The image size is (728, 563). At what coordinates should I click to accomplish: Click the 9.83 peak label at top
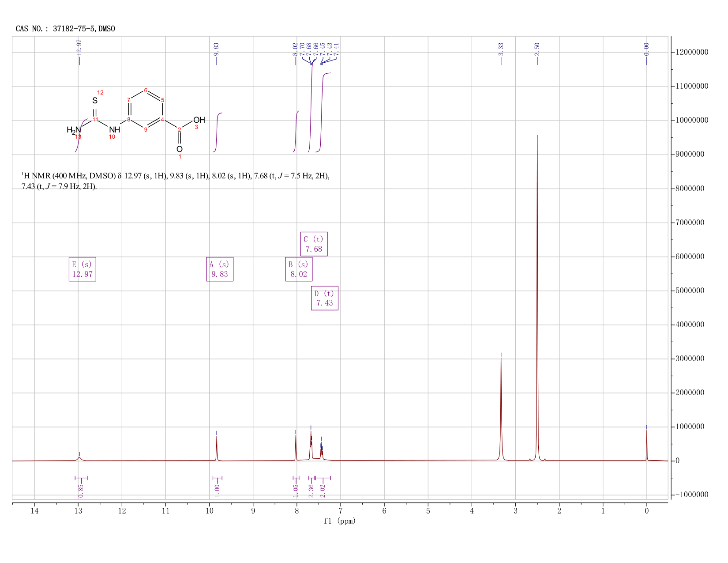[216, 49]
